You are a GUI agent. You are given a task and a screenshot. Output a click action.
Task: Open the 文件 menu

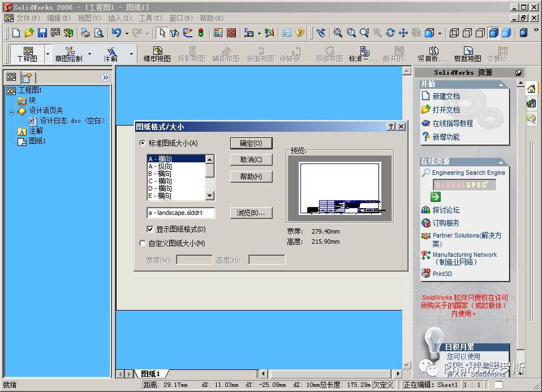pos(28,18)
